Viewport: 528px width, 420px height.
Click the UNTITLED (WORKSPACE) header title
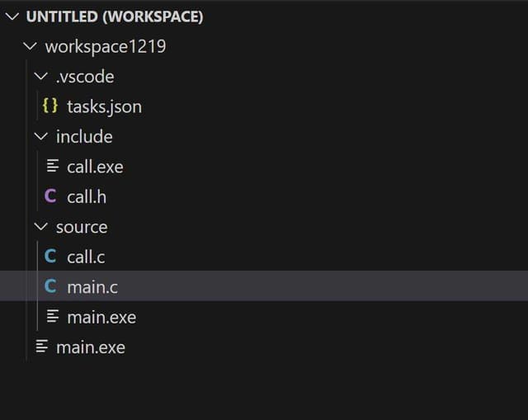pyautogui.click(x=115, y=17)
